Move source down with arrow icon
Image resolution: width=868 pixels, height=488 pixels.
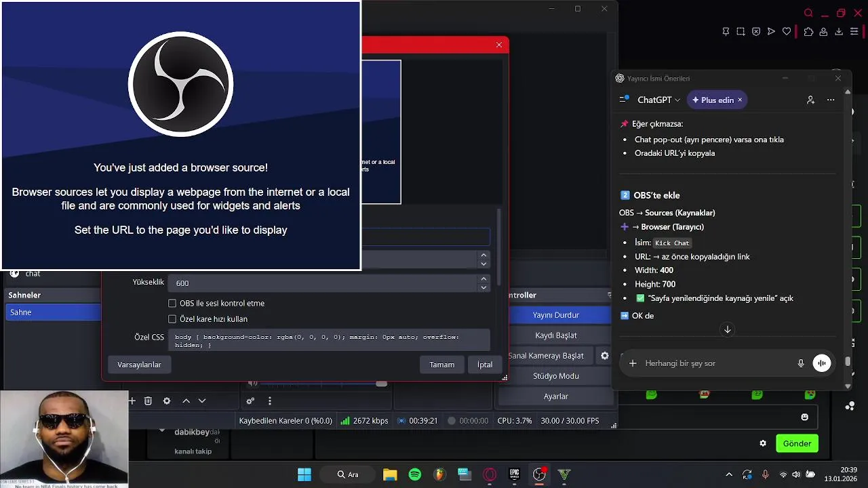click(x=201, y=401)
